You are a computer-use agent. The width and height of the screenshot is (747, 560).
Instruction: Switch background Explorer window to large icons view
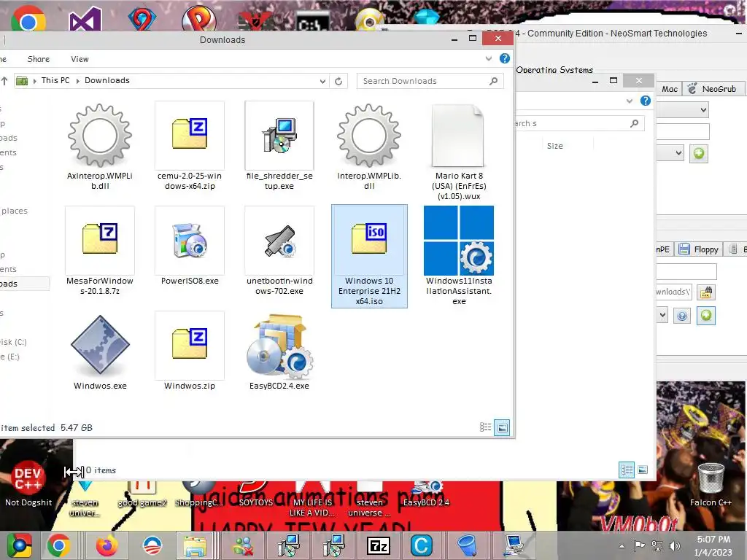pos(643,470)
